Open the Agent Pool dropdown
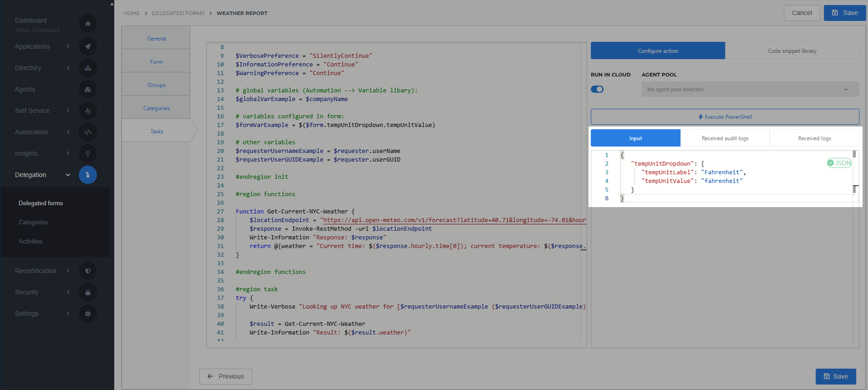Viewport: 868px width, 390px height. [x=750, y=90]
